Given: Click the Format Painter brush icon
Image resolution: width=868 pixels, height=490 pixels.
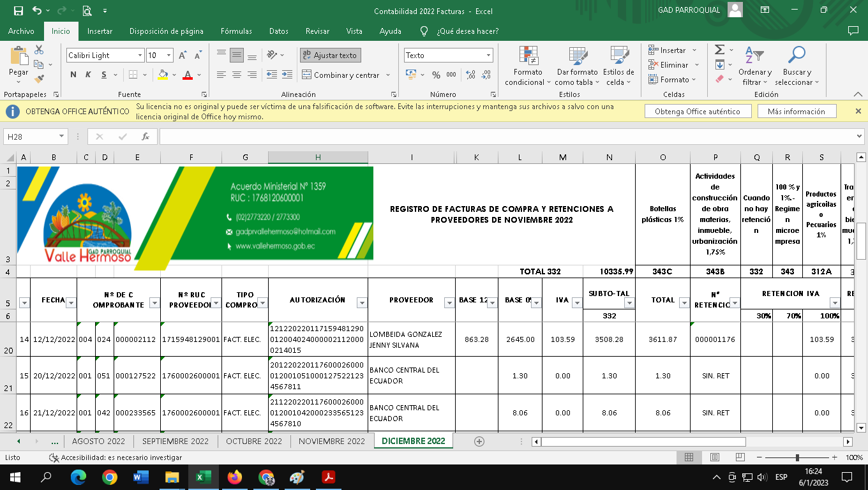Looking at the screenshot, I should 40,79.
